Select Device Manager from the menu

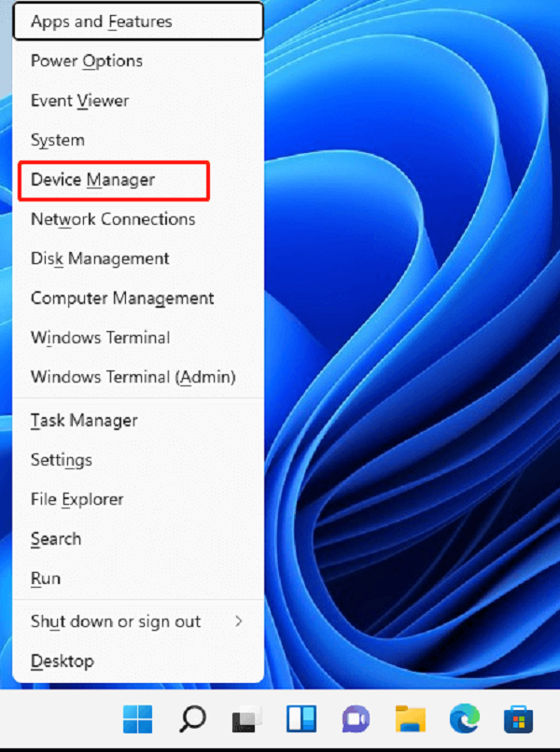point(92,180)
